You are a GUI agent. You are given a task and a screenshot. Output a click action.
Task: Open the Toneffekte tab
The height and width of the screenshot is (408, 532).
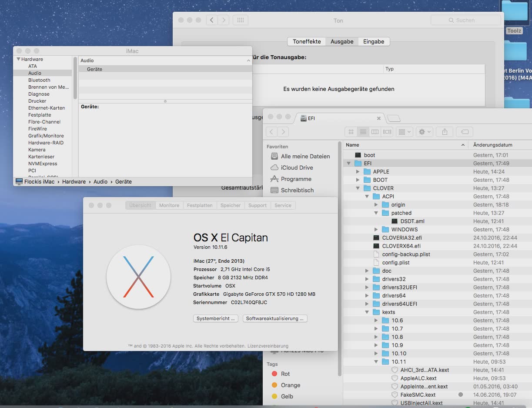(307, 42)
